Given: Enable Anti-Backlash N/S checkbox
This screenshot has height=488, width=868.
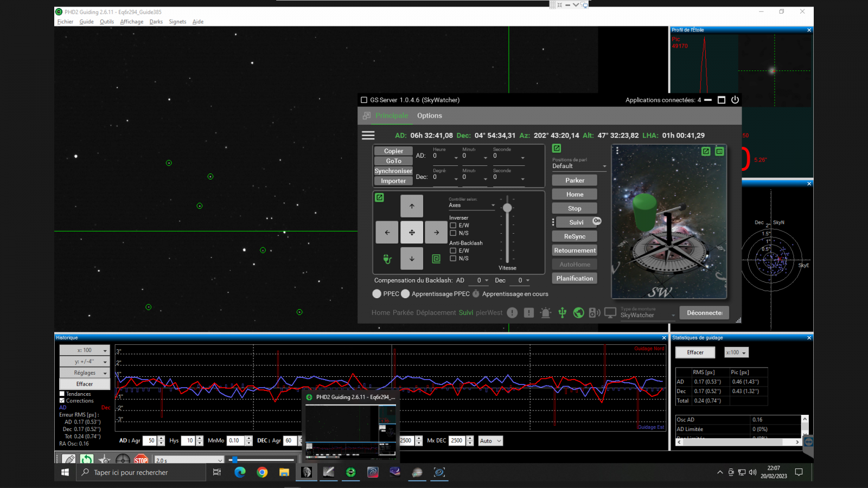Looking at the screenshot, I should pyautogui.click(x=453, y=259).
